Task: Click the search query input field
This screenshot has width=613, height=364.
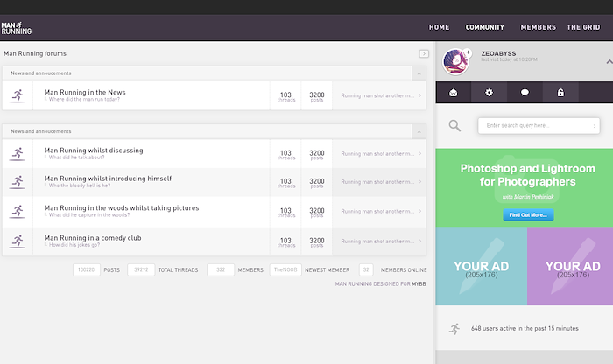Action: (537, 126)
